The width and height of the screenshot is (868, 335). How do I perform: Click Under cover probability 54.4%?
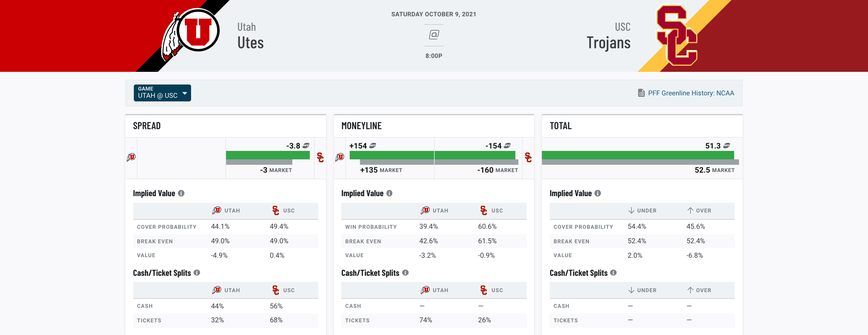[637, 226]
